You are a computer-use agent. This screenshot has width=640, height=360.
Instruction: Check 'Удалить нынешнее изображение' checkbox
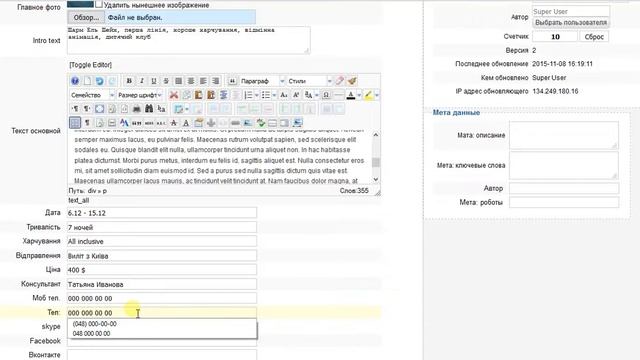(x=99, y=4)
